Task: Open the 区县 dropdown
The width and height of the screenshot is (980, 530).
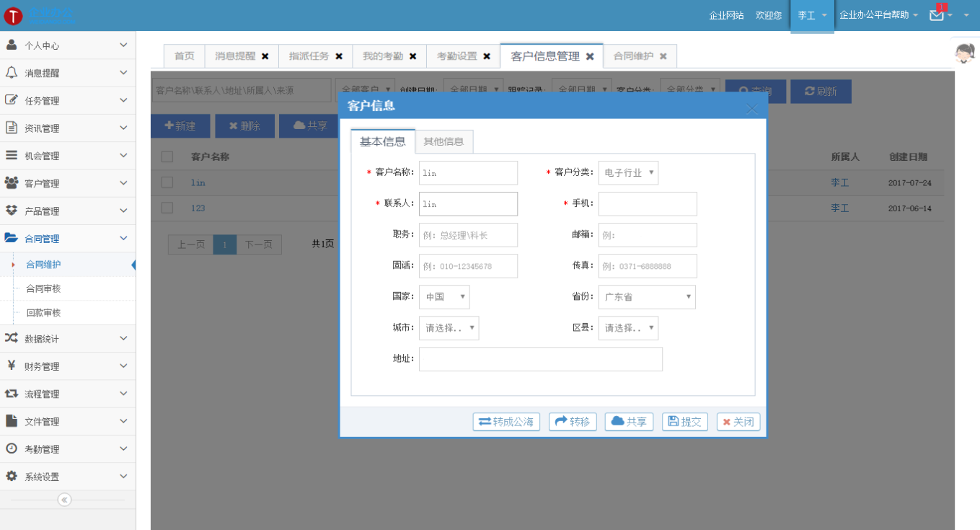Action: coord(628,327)
